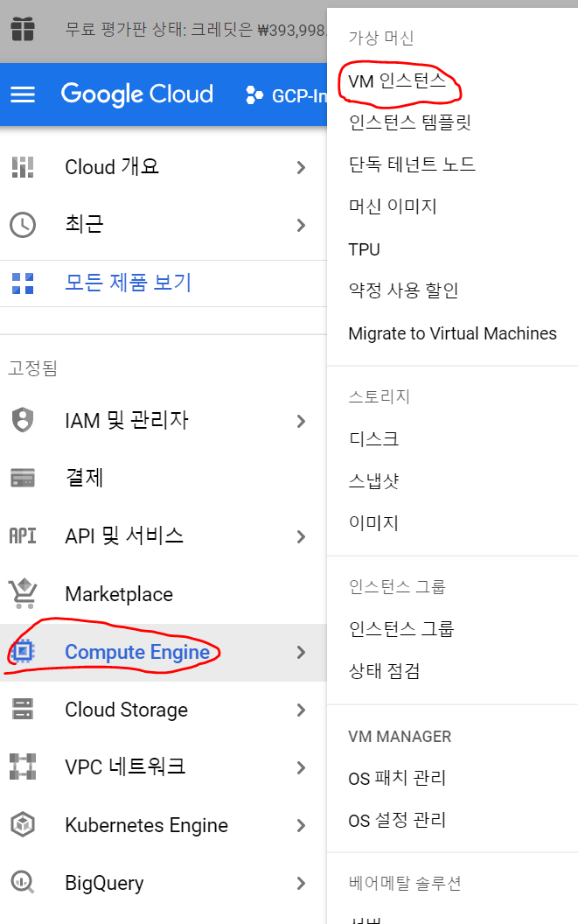The height and width of the screenshot is (924, 578).
Task: Open 상태 점검 in submenu
Action: (x=384, y=670)
